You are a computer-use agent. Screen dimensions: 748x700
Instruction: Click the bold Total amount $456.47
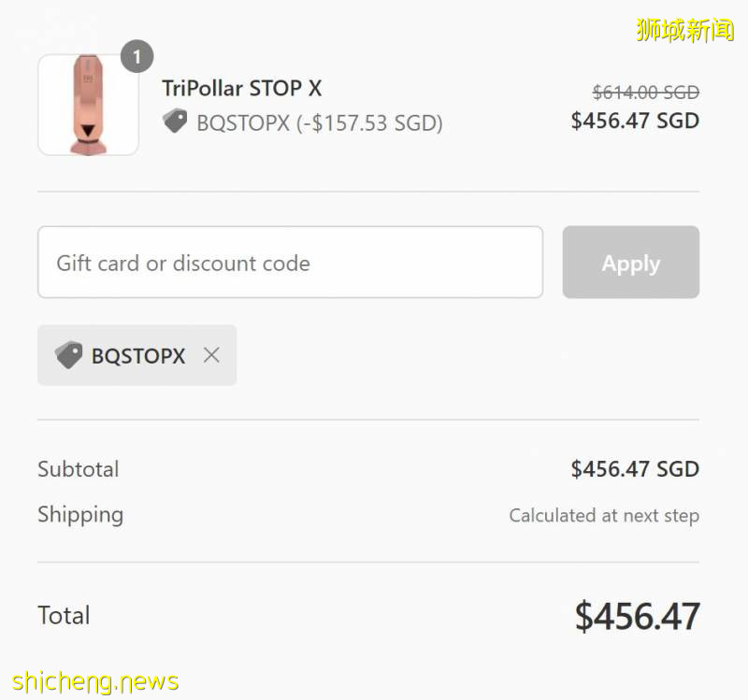coord(637,616)
